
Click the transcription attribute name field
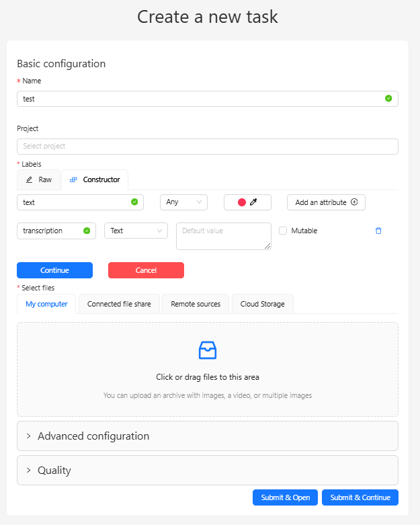tap(56, 231)
